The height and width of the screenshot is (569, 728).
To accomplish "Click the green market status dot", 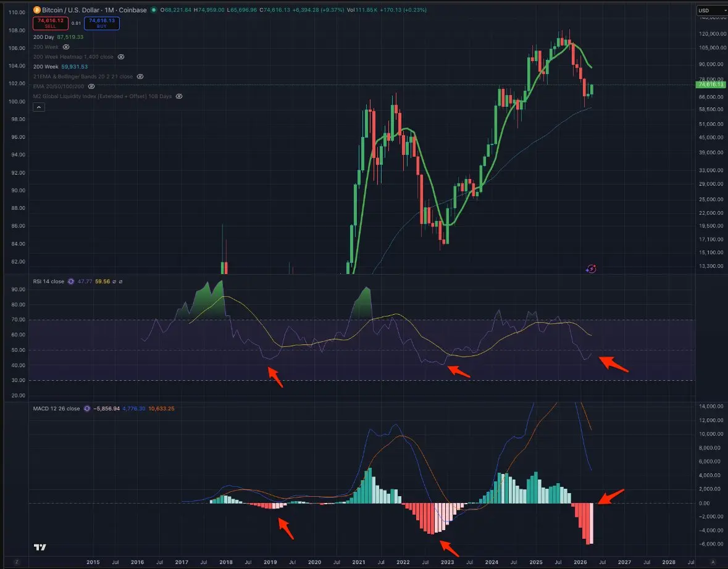I will tap(154, 10).
